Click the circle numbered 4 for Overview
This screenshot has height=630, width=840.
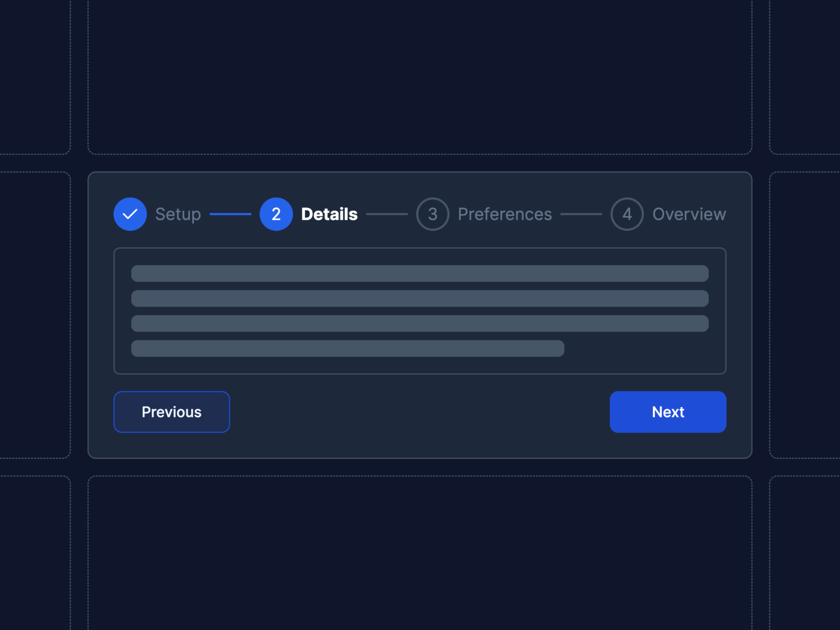[x=627, y=214]
